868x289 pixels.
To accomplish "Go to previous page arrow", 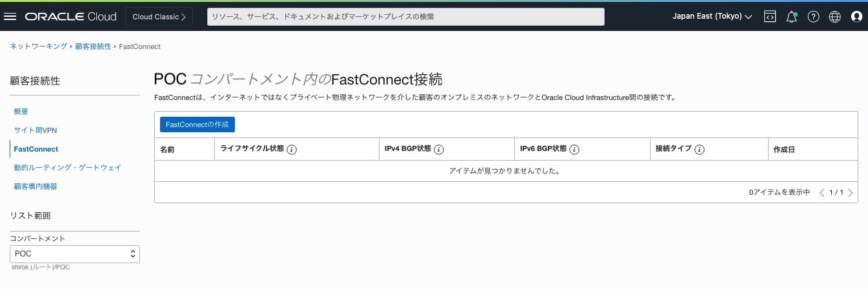I will click(x=822, y=192).
